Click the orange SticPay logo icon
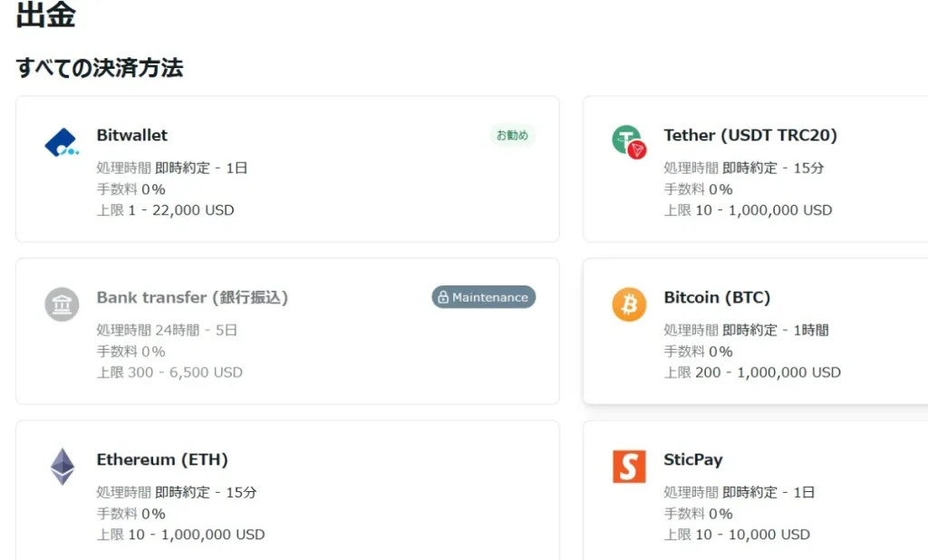Image resolution: width=928 pixels, height=560 pixels. 629,467
